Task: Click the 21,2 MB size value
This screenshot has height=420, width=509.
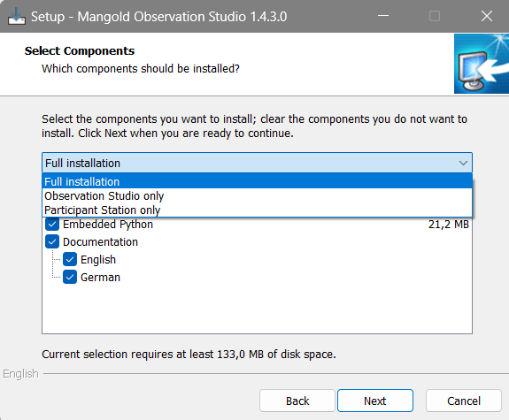Action: [449, 225]
